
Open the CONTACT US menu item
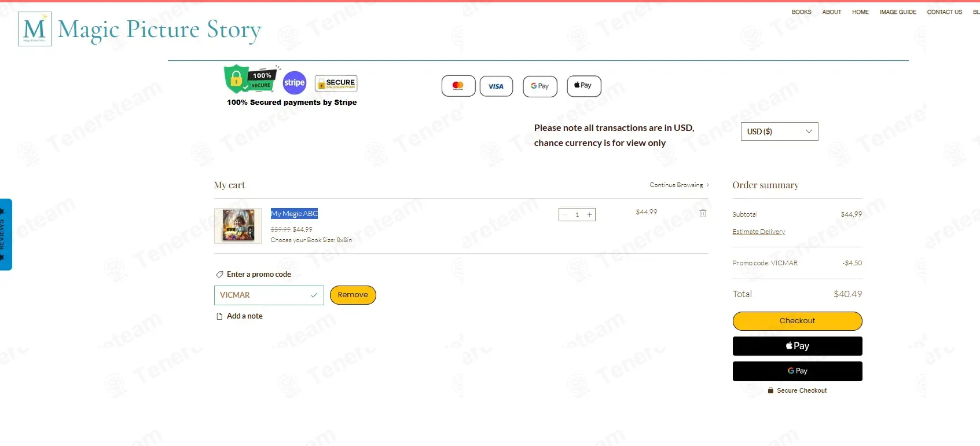click(944, 12)
